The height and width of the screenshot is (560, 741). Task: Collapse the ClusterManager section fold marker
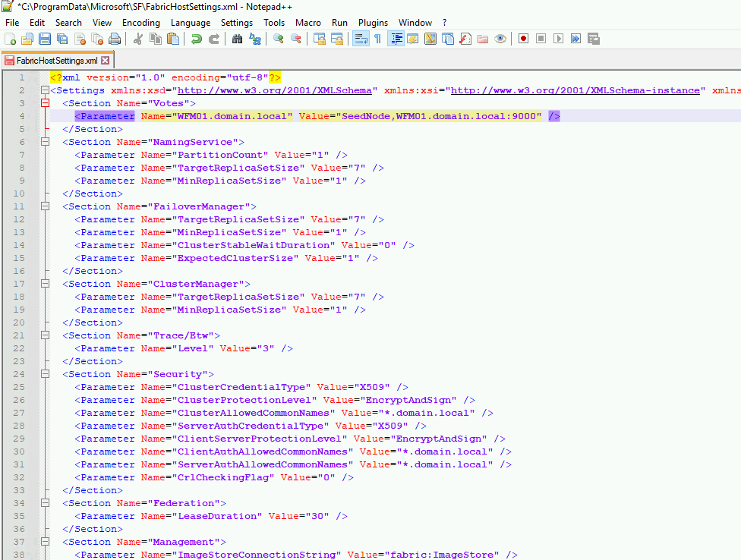click(x=45, y=284)
